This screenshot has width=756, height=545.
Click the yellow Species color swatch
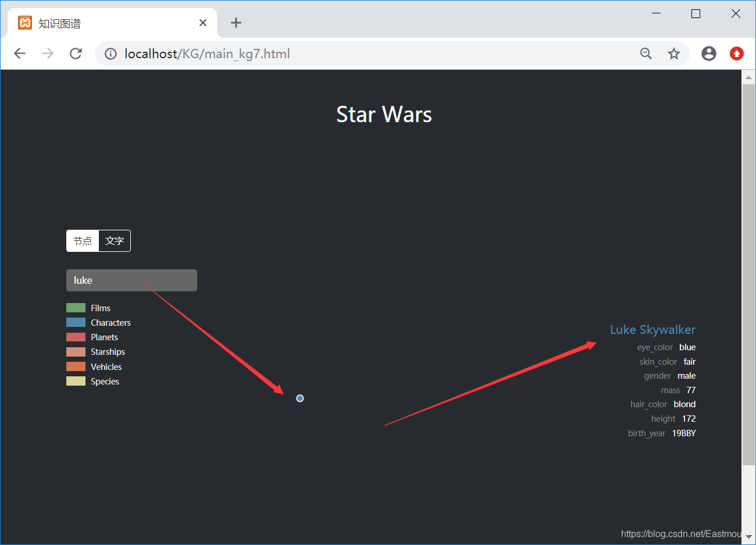click(76, 381)
